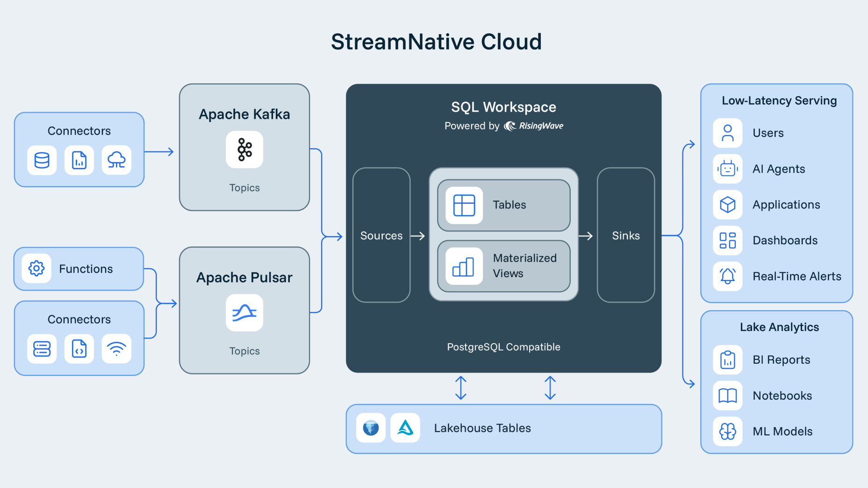Viewport: 868px width, 488px height.
Task: Click the "BI Reports" label
Action: coord(782,360)
